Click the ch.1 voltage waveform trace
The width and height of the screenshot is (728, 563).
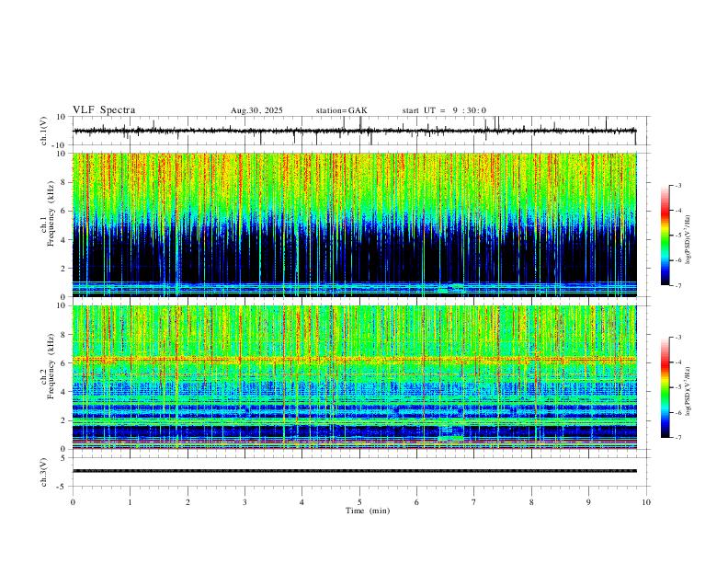354,131
